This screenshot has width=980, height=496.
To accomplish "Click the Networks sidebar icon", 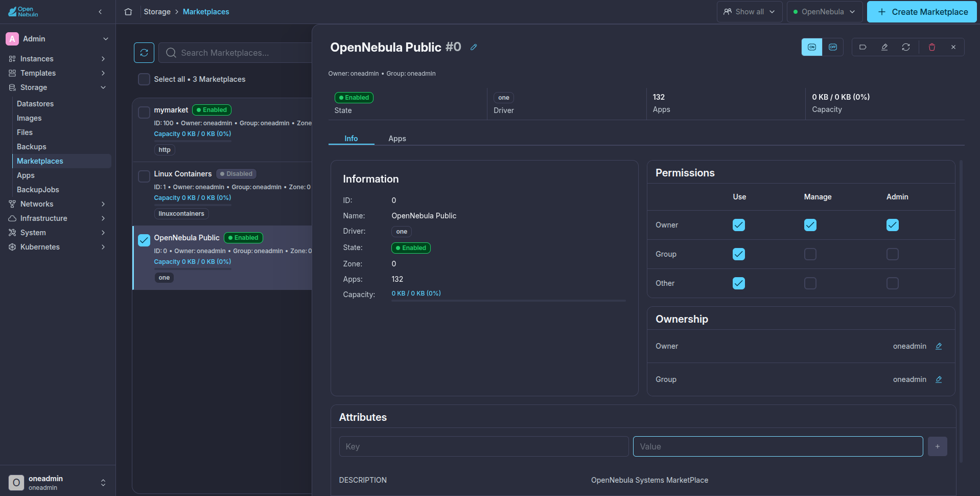I will click(12, 204).
